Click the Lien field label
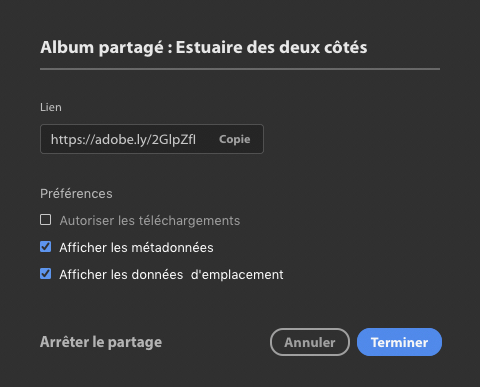Viewport: 480px width, 387px height. tap(51, 107)
